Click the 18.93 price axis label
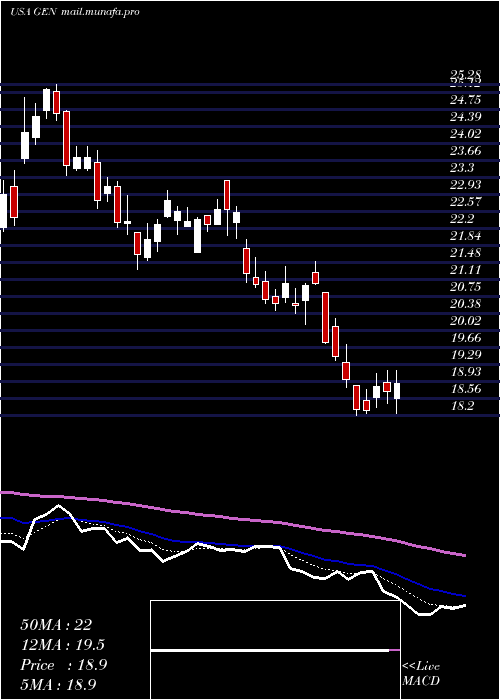The image size is (500, 700). pos(466,371)
